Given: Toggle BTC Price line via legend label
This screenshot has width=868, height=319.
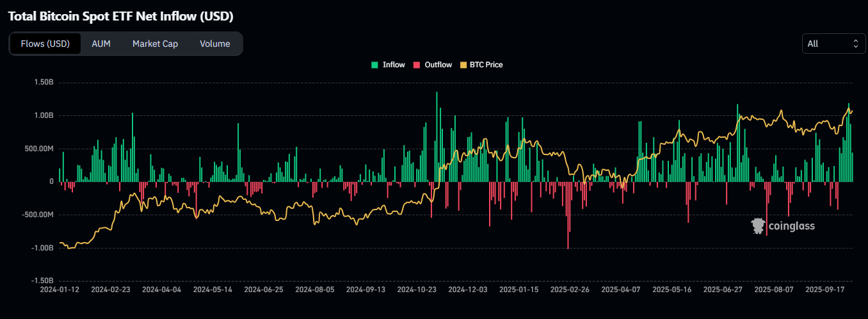Looking at the screenshot, I should pos(486,65).
